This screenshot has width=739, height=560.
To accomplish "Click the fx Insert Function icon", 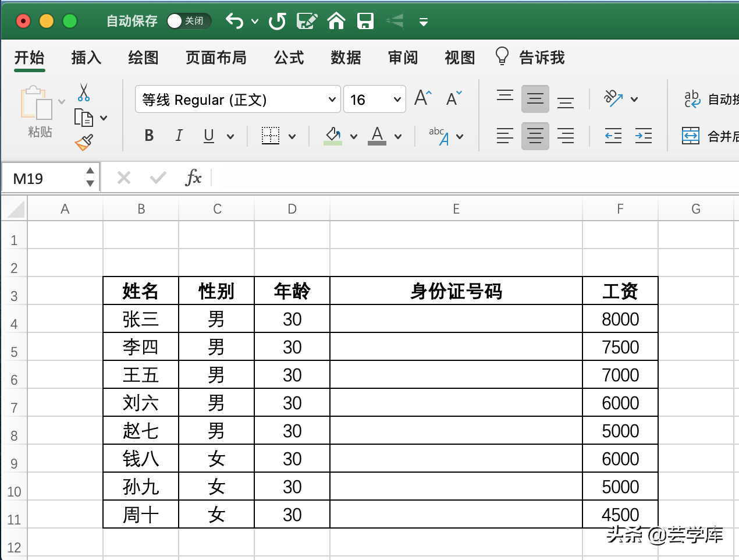I will pyautogui.click(x=193, y=178).
